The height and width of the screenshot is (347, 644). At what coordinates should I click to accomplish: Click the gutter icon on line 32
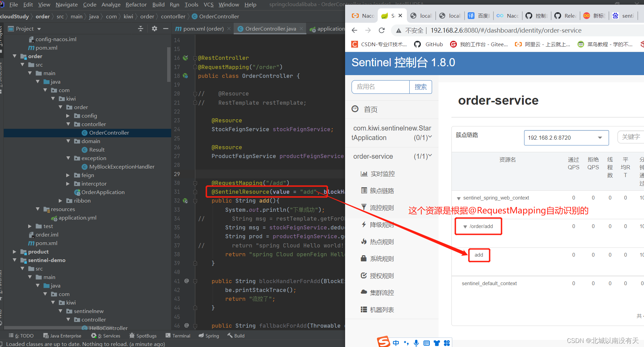(185, 201)
